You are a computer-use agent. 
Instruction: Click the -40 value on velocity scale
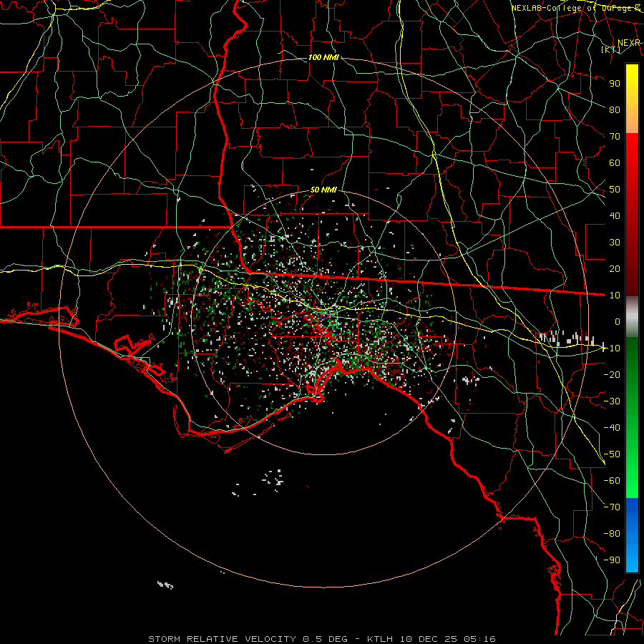(x=612, y=428)
